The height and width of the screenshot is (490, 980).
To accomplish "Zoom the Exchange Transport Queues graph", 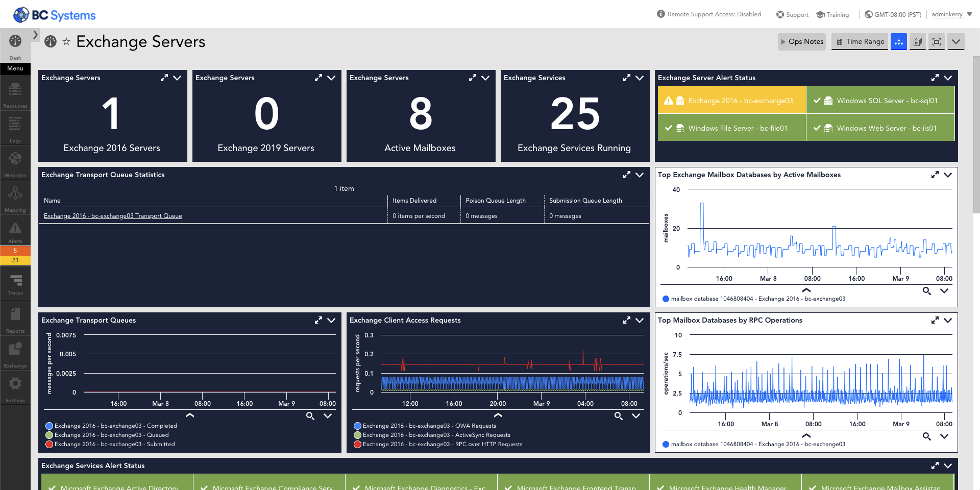I will coord(310,416).
